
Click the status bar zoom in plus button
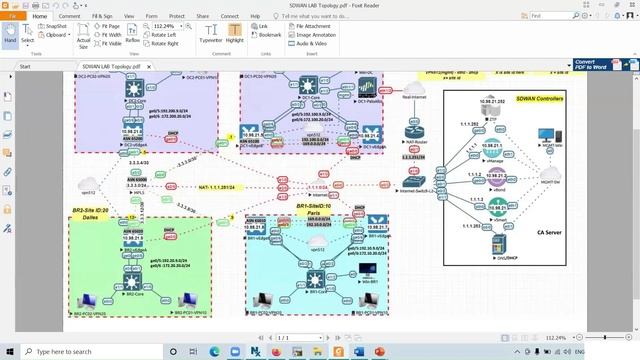[x=629, y=338]
